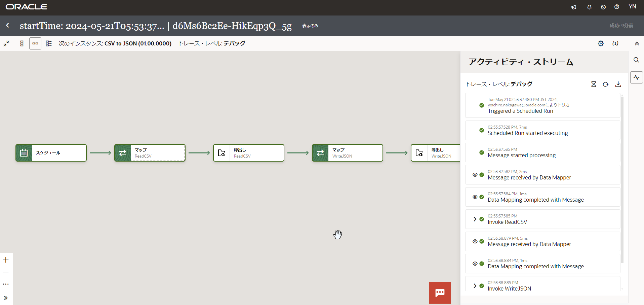The height and width of the screenshot is (305, 644).
Task: Click the announcements megaphone icon
Action: [x=574, y=7]
